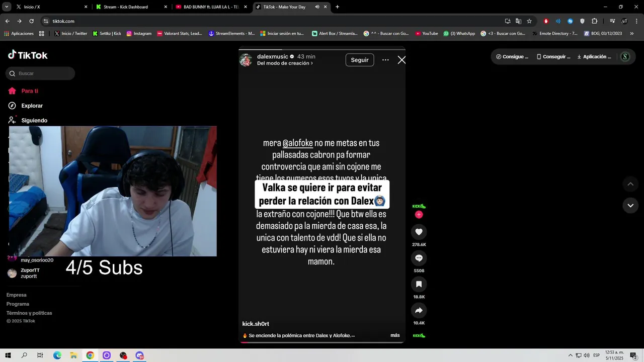The image size is (644, 362).
Task: Open the install app icon in address bar
Action: (x=508, y=21)
